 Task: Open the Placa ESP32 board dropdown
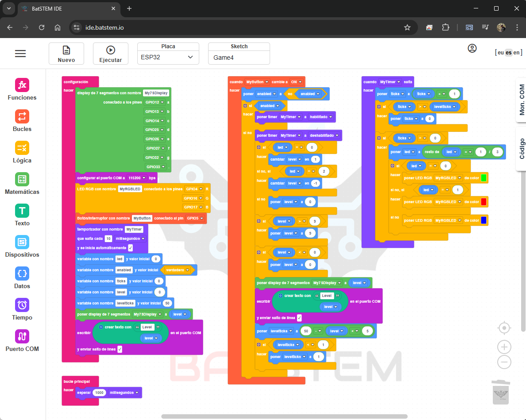[x=168, y=58]
